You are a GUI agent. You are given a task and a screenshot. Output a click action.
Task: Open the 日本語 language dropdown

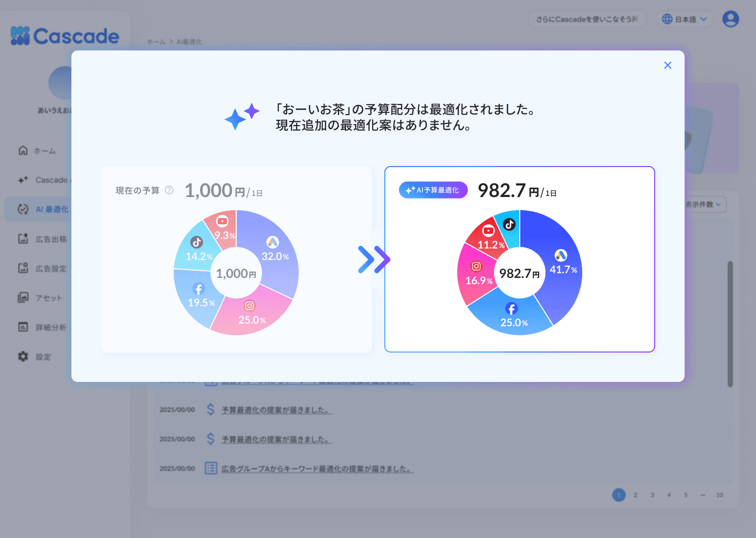685,19
